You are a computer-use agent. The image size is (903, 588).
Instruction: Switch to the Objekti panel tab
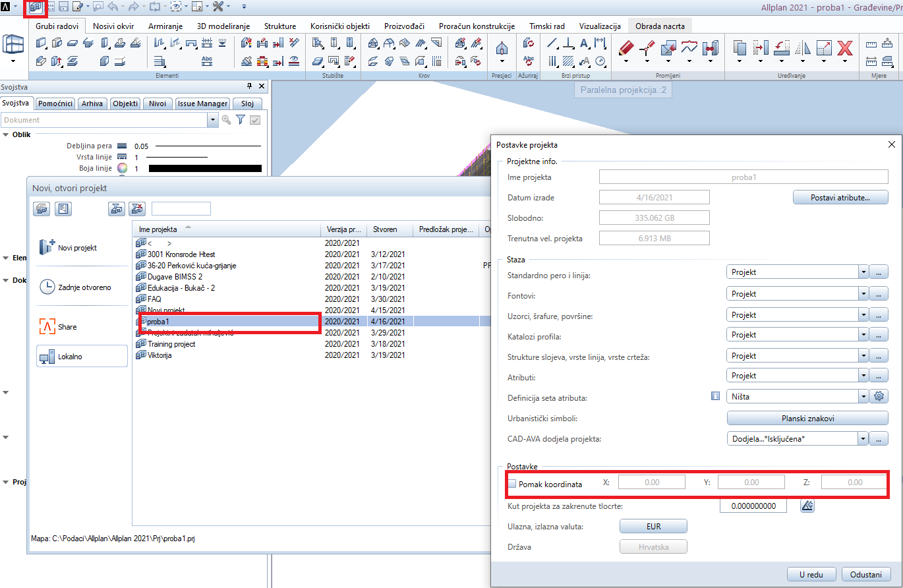(x=125, y=103)
